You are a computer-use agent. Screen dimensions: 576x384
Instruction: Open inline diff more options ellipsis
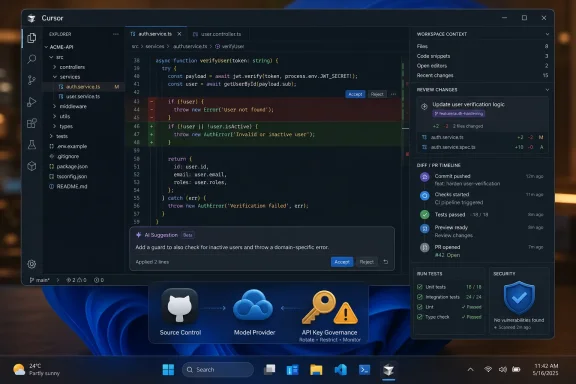pyautogui.click(x=393, y=94)
